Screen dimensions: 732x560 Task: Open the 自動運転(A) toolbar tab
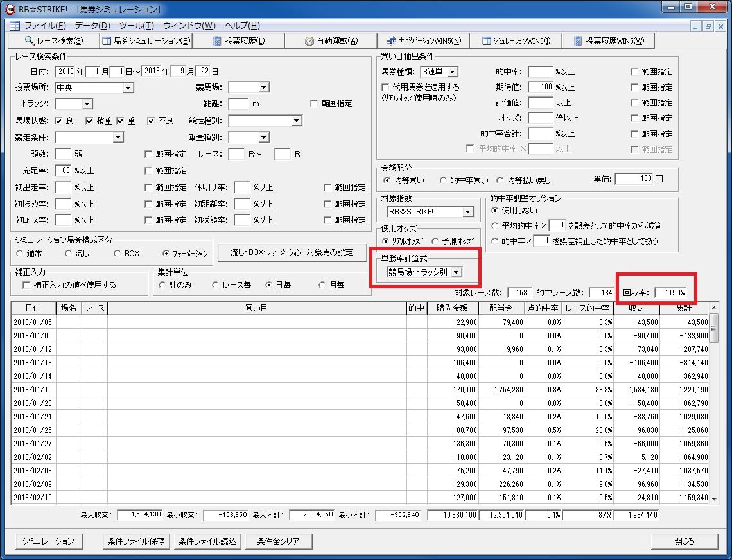pyautogui.click(x=331, y=40)
